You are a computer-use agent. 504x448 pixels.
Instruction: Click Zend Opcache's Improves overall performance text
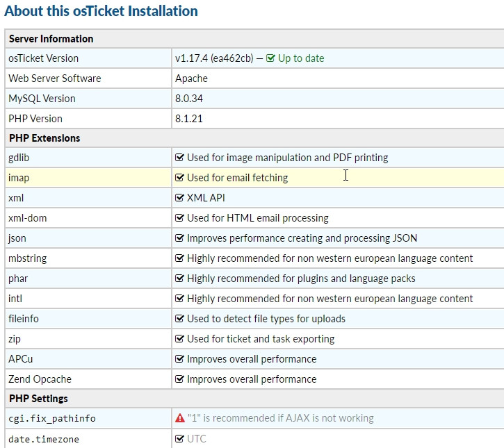(252, 379)
